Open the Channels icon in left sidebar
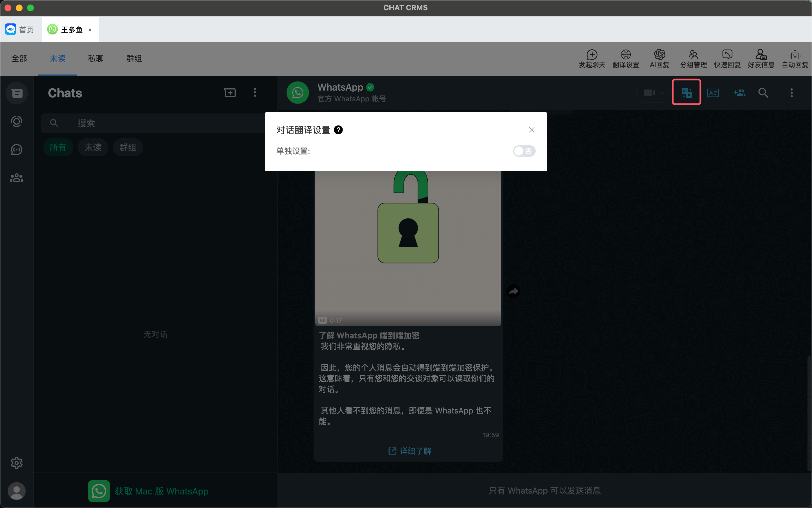Viewport: 812px width, 508px height. tap(17, 150)
